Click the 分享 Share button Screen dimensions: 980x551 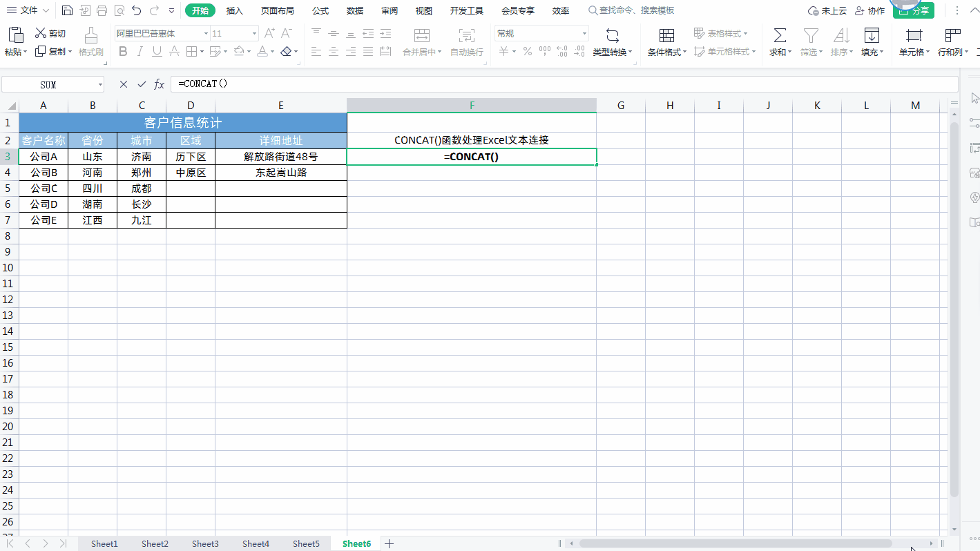(913, 10)
